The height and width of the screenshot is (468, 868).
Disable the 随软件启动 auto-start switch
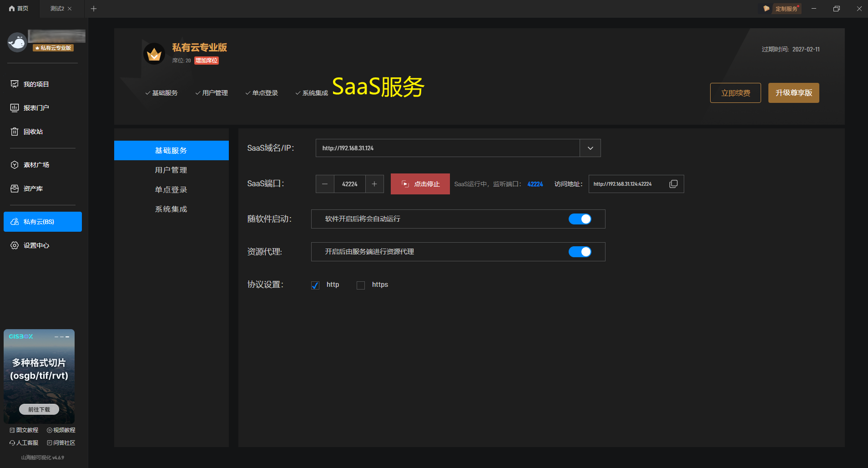tap(580, 219)
